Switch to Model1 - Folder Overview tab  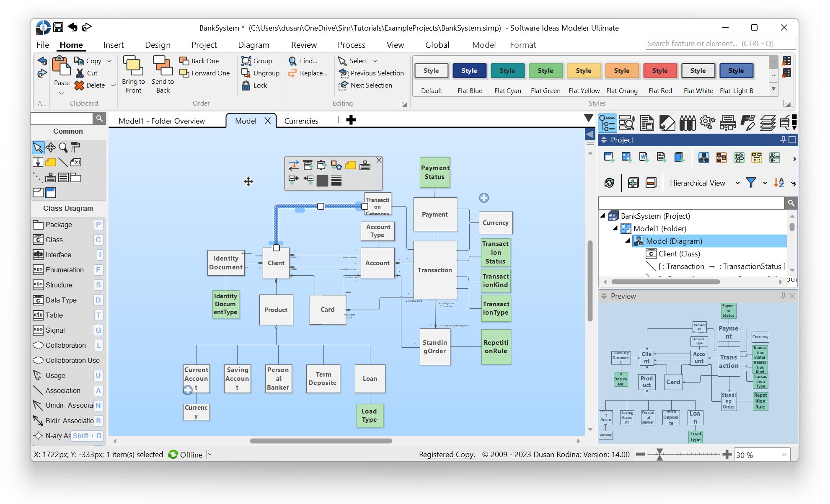(162, 121)
